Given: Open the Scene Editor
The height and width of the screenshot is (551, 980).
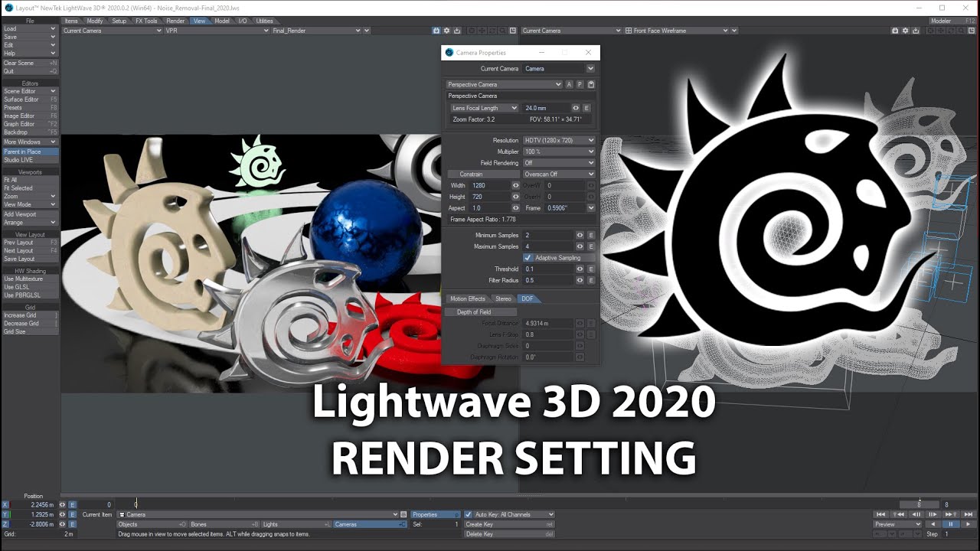Looking at the screenshot, I should coord(30,91).
